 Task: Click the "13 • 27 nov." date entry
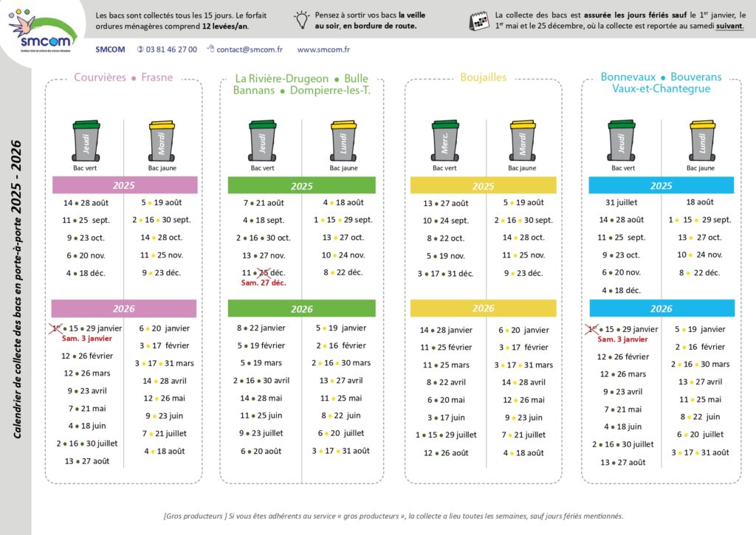pos(264,255)
